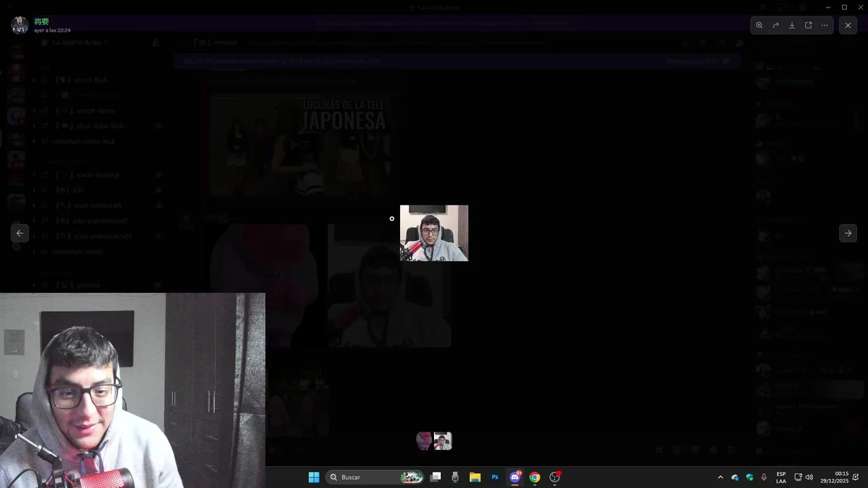Open the volume control in system tray
Image resolution: width=868 pixels, height=488 pixels.
click(809, 477)
